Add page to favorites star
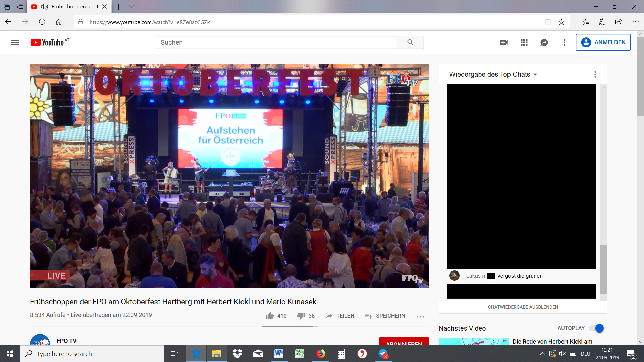Screen dimensions: 644x362 point(561,22)
